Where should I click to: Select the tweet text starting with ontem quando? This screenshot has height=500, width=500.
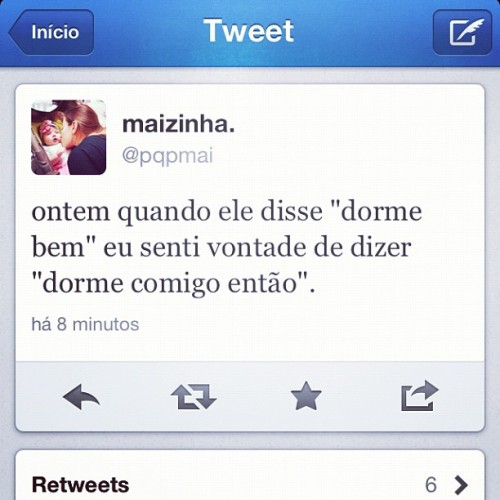(227, 248)
